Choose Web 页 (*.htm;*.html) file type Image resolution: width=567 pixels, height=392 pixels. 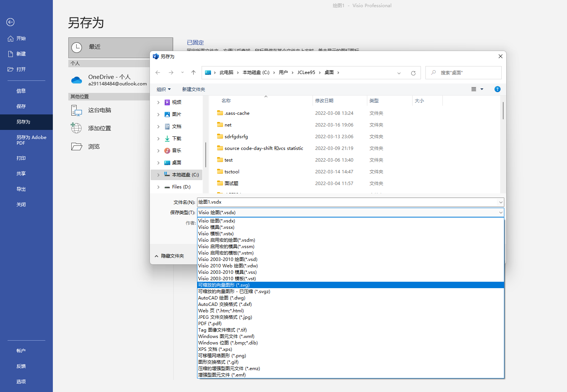tap(351, 310)
